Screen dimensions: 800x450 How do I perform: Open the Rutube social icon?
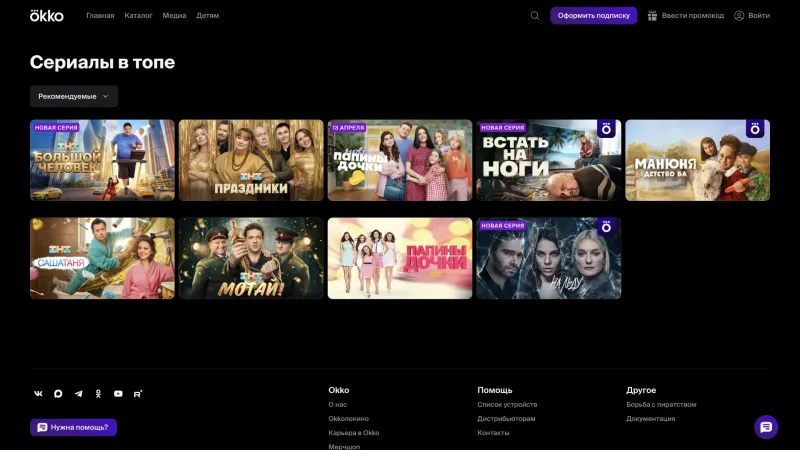pos(138,394)
